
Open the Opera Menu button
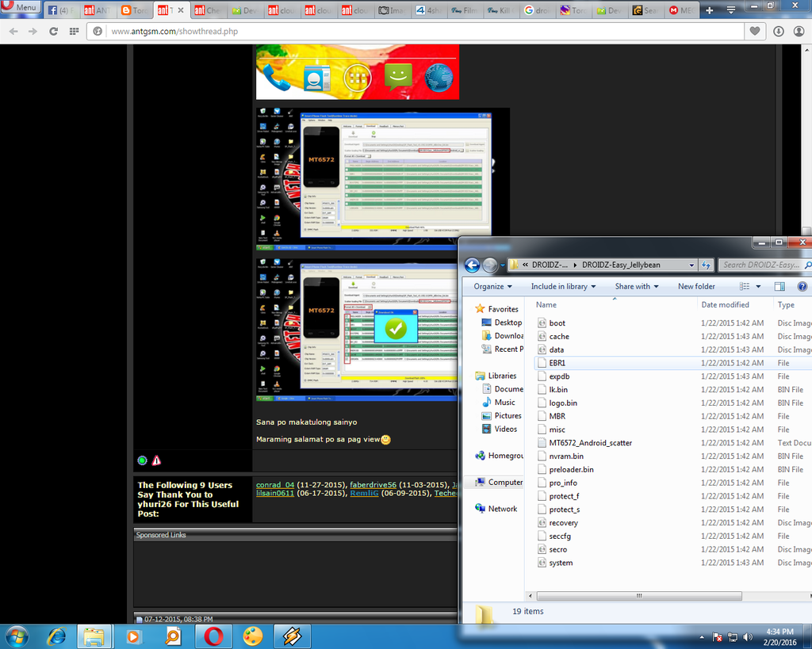(21, 7)
